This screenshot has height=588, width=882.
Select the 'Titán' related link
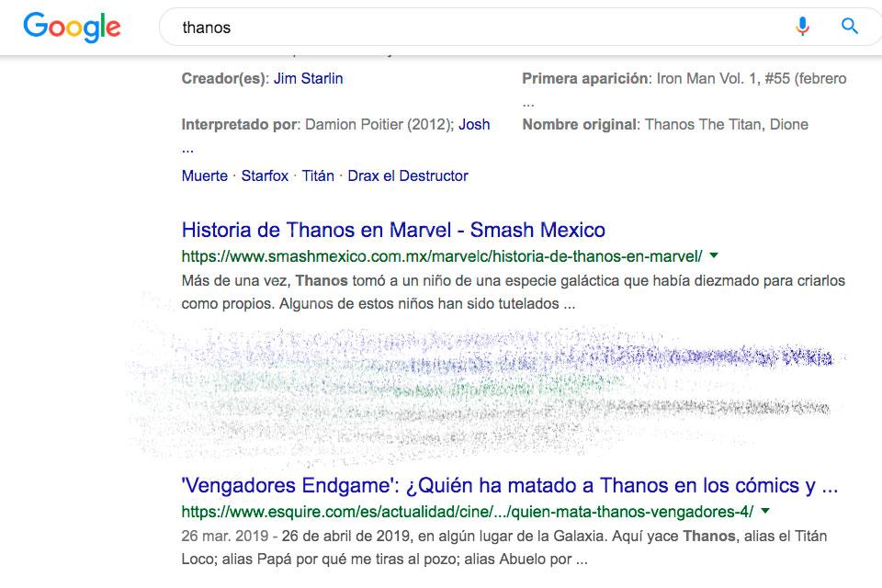click(318, 175)
